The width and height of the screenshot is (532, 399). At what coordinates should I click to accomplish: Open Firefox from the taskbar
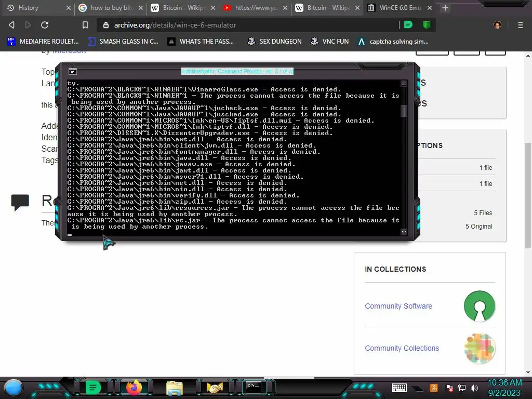point(134,388)
